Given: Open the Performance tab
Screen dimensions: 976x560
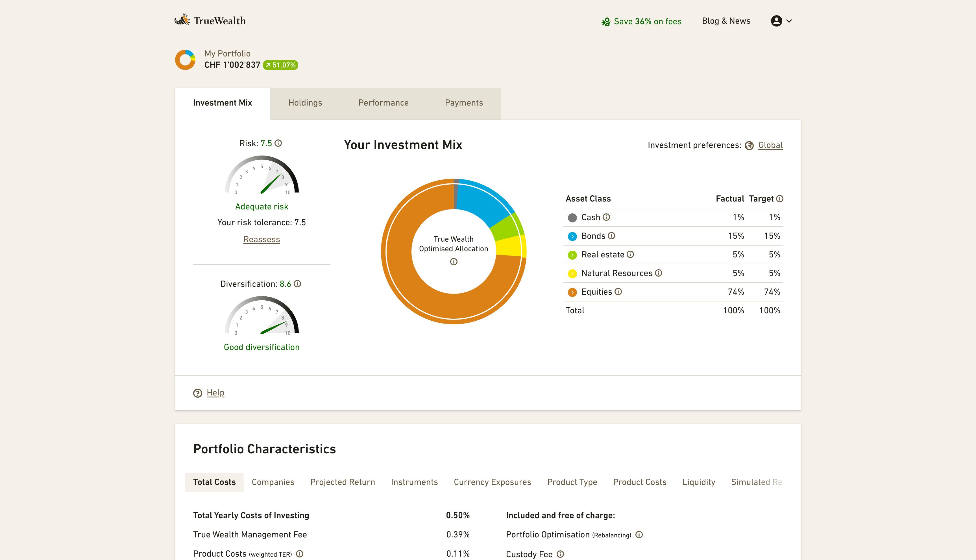Looking at the screenshot, I should 383,103.
